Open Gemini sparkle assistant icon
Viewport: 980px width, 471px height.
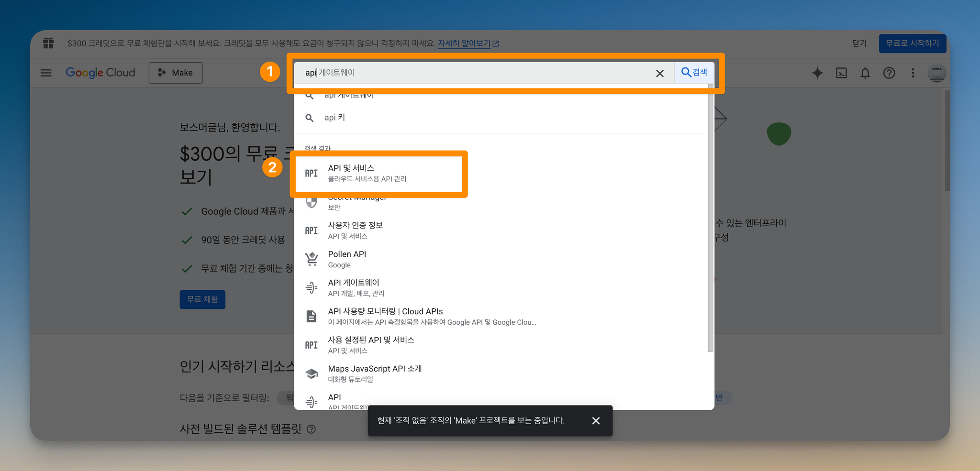click(817, 73)
